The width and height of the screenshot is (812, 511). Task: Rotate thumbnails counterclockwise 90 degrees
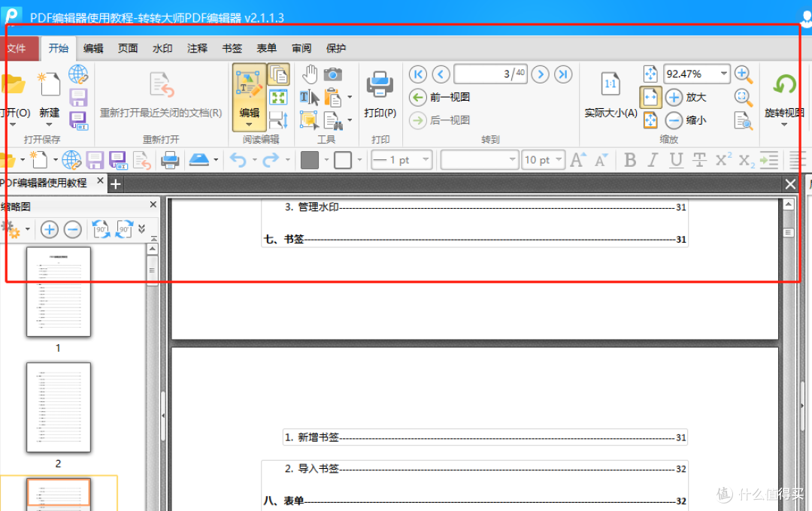click(x=101, y=229)
